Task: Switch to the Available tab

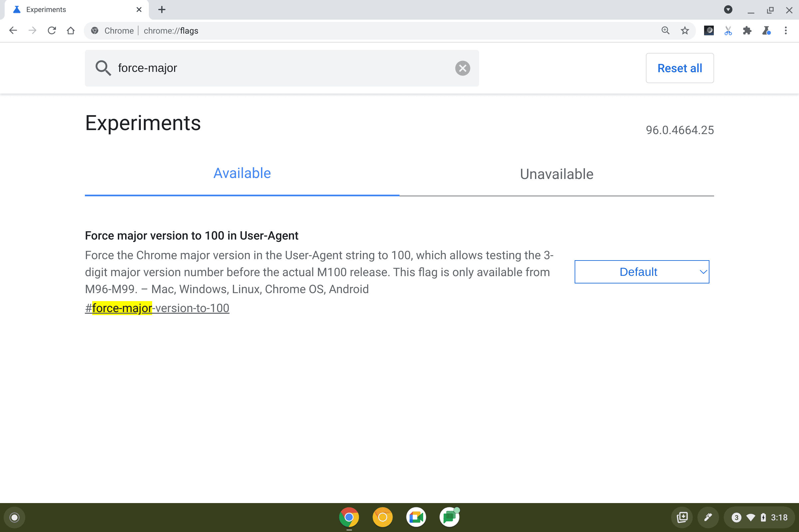Action: [x=242, y=173]
